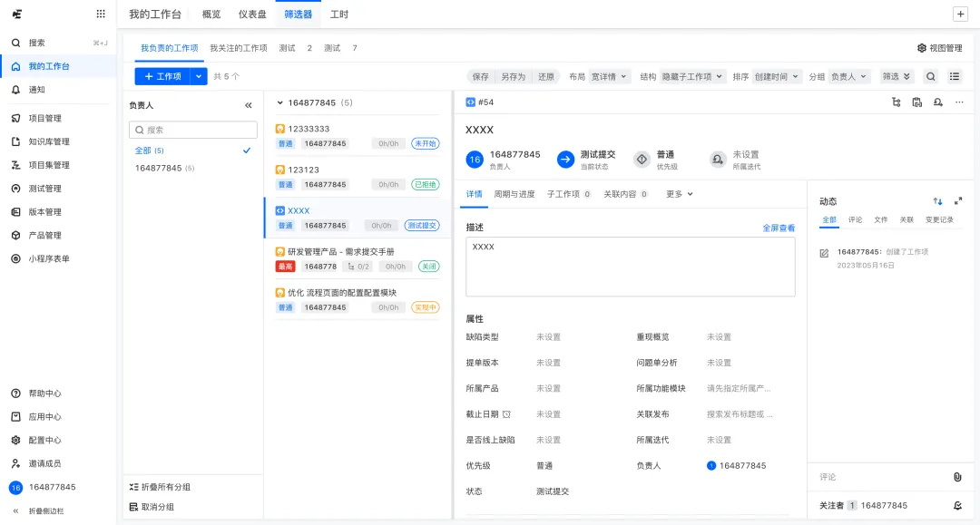
Task: Switch to list view icon at toolbar end
Action: [954, 77]
